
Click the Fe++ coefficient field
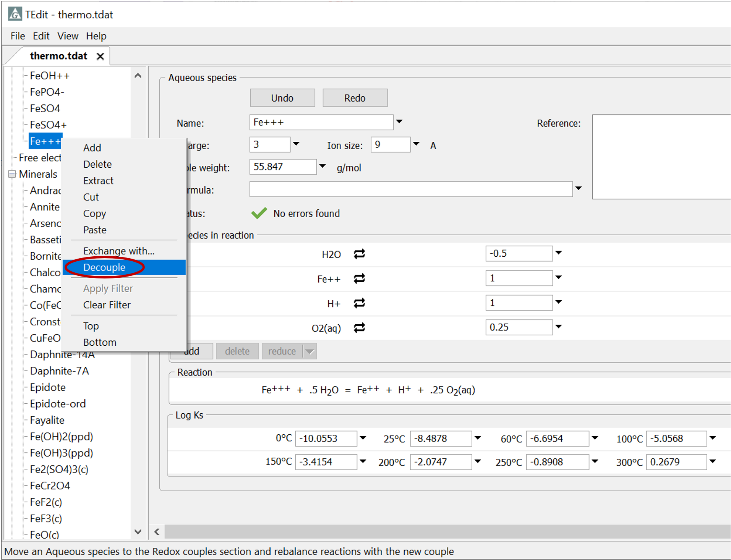coord(519,278)
